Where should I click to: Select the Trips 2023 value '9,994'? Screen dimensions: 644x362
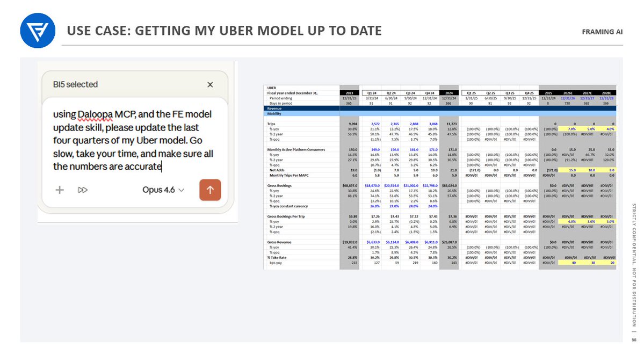[x=353, y=124]
